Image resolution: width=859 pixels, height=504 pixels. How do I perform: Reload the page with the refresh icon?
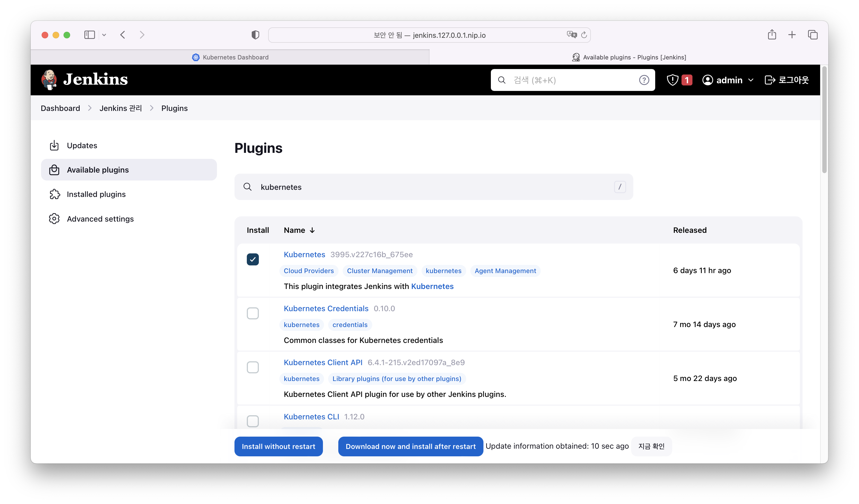[x=584, y=35]
